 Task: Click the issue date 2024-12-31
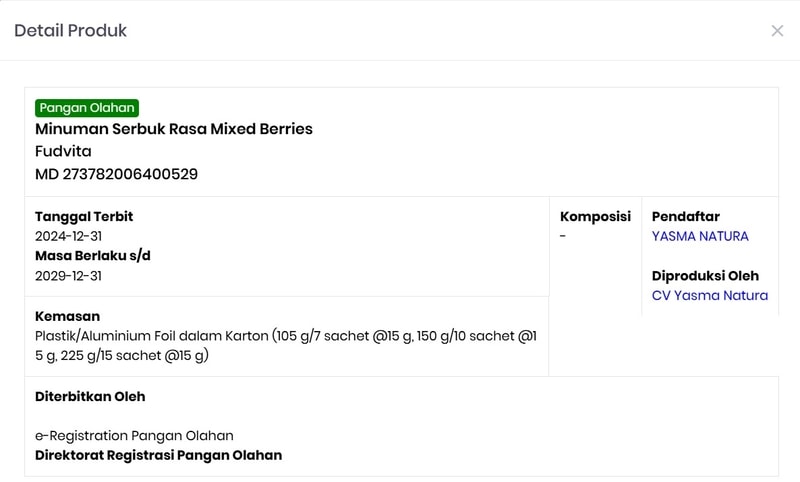[68, 236]
